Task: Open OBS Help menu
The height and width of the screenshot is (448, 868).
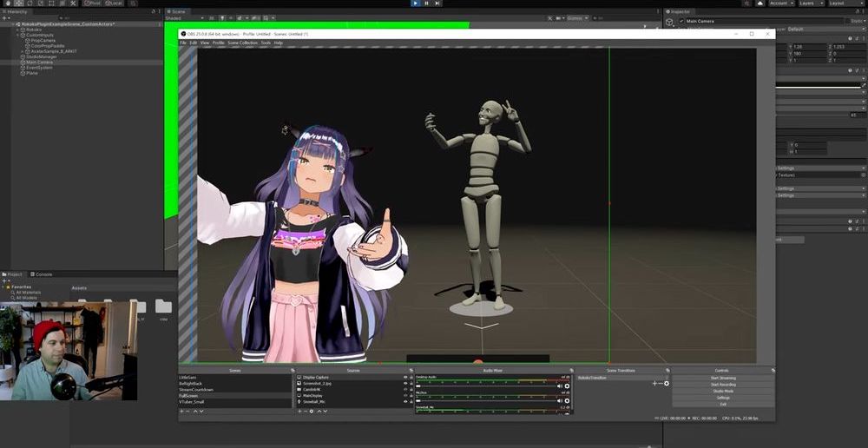Action: coord(279,43)
